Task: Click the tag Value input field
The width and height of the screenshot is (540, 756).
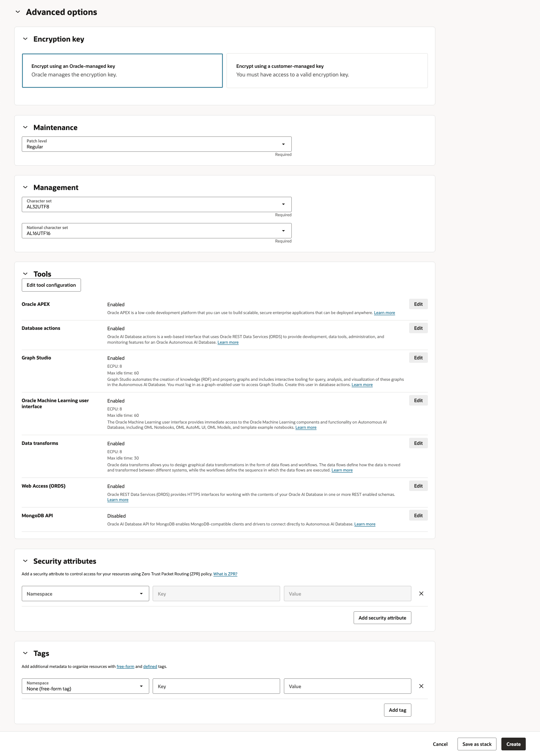Action: click(x=348, y=686)
